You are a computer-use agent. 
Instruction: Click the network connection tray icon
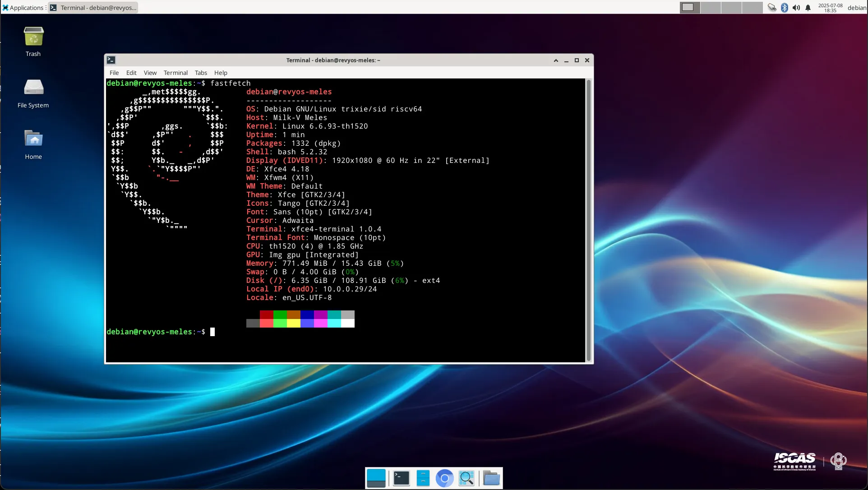772,8
